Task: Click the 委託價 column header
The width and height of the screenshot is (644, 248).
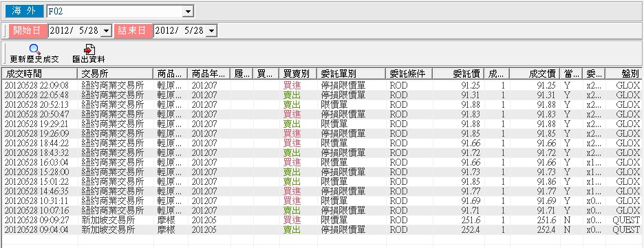Action: (x=458, y=74)
